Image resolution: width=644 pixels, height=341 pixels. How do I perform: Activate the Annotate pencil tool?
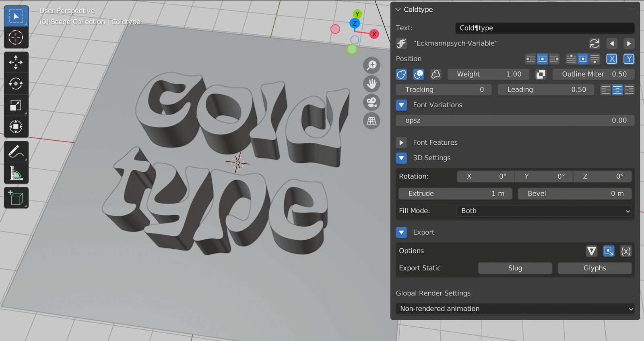[x=16, y=152]
